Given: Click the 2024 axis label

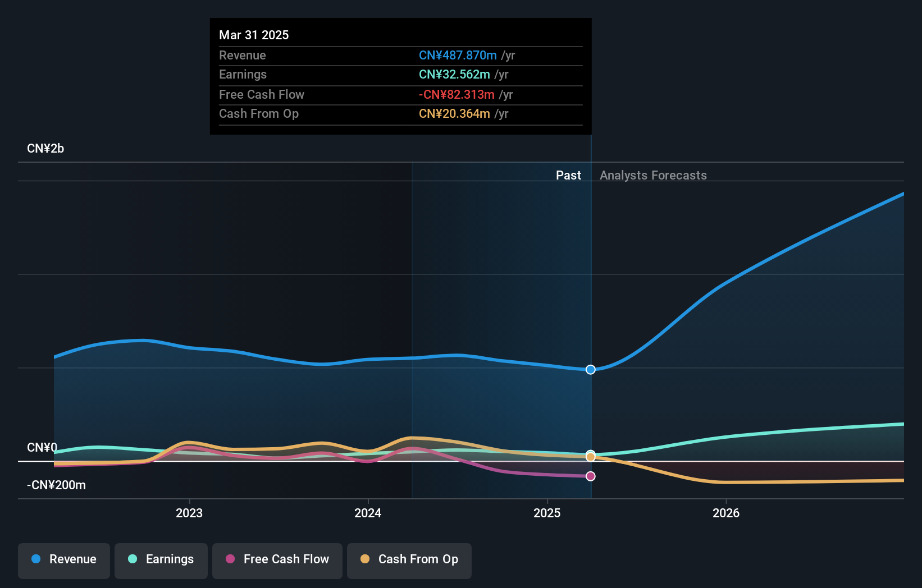Looking at the screenshot, I should pyautogui.click(x=368, y=513).
